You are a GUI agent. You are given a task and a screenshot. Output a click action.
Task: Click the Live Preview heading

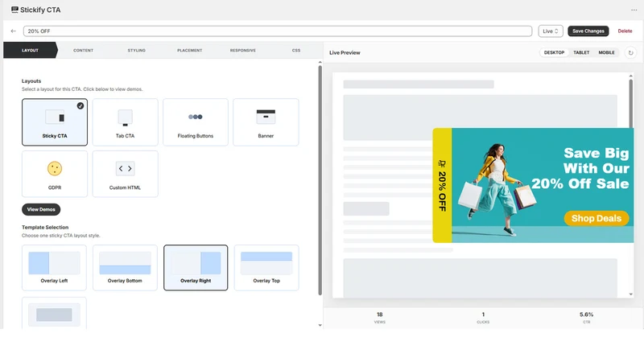coord(345,52)
